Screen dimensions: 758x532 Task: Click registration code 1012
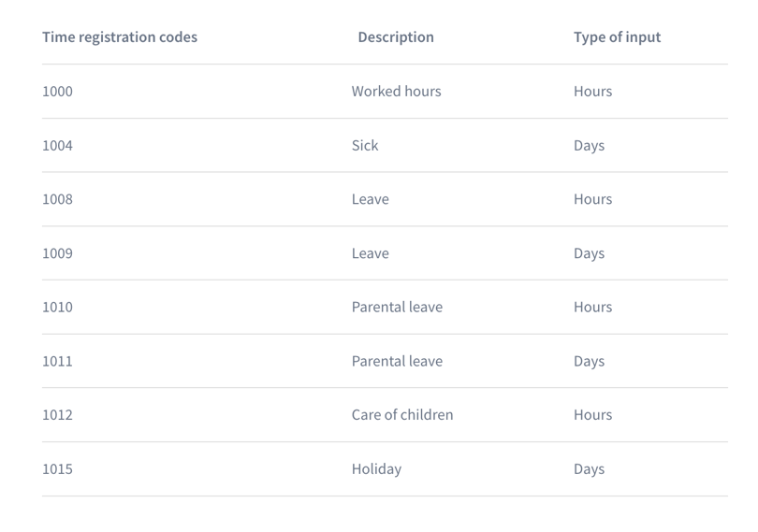point(57,415)
